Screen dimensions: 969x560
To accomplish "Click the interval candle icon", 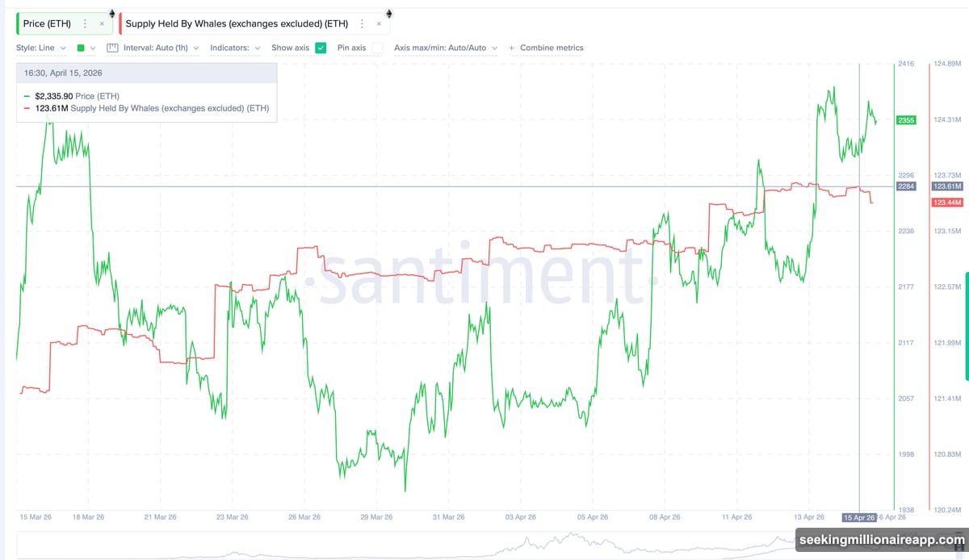I will coord(113,48).
